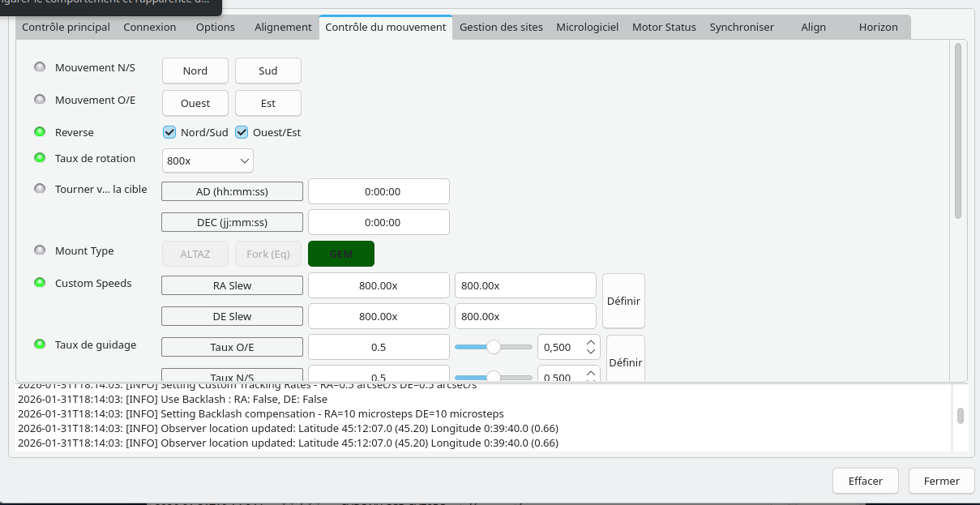The image size is (980, 505).
Task: Click the Effacer button
Action: (866, 481)
